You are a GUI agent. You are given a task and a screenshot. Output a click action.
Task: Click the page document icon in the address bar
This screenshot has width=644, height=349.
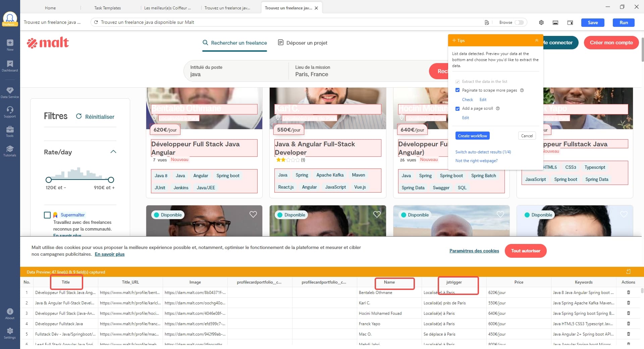(487, 22)
